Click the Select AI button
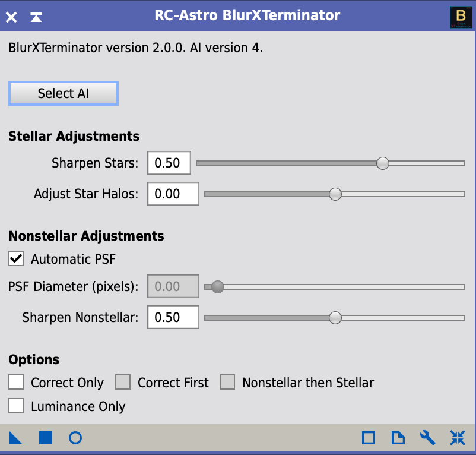 [x=64, y=93]
